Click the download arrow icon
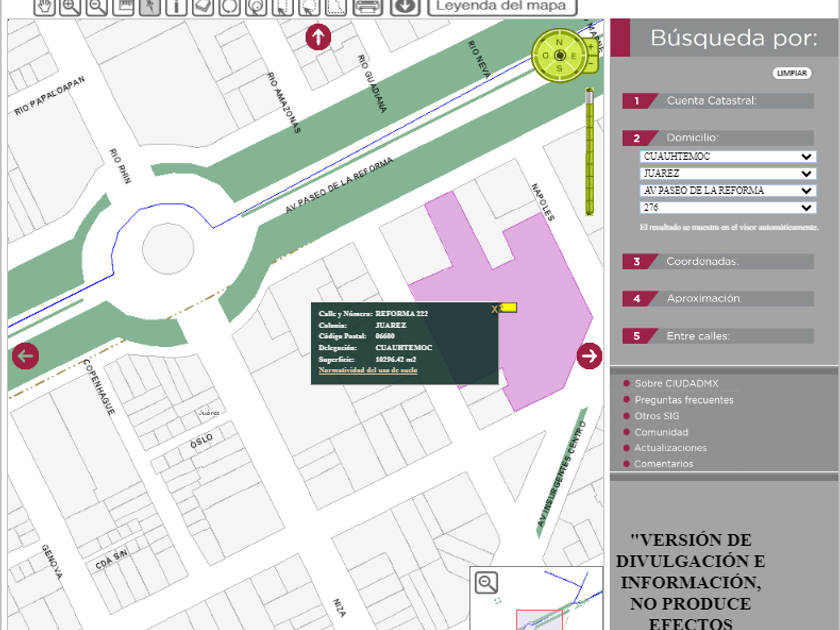Viewport: 840px width, 630px height. click(x=405, y=6)
